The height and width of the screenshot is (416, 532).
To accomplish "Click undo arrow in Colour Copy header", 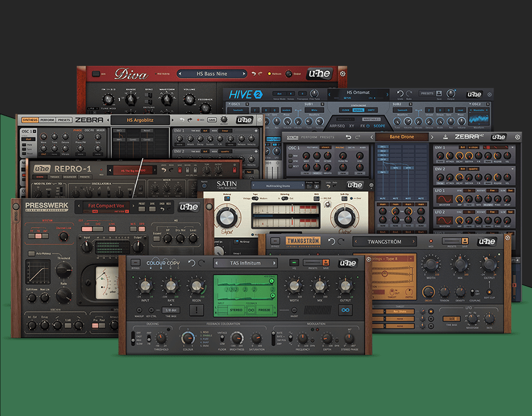I will [x=192, y=263].
